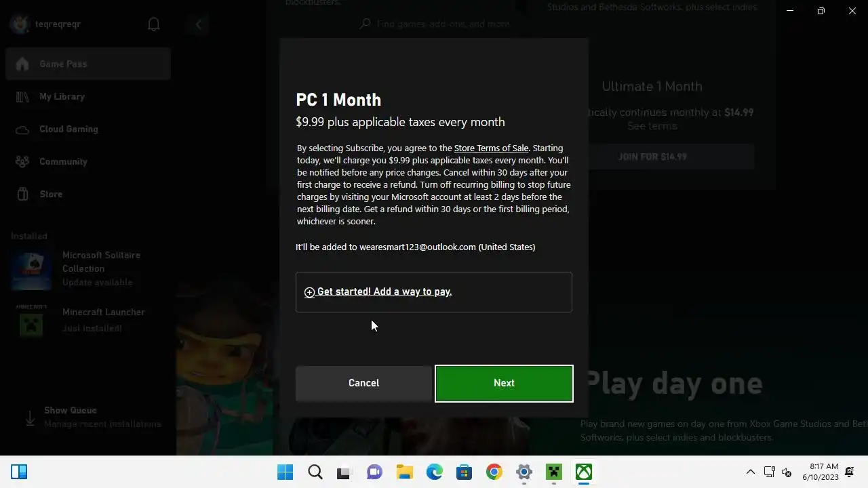Image resolution: width=868 pixels, height=488 pixels.
Task: Click the wearesmart123@outlook.com account line
Action: click(416, 247)
